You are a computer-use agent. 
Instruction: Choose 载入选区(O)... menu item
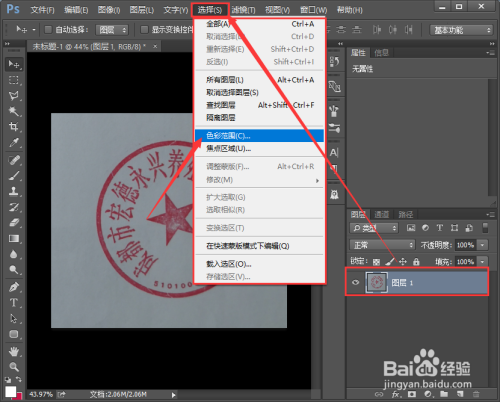click(259, 264)
